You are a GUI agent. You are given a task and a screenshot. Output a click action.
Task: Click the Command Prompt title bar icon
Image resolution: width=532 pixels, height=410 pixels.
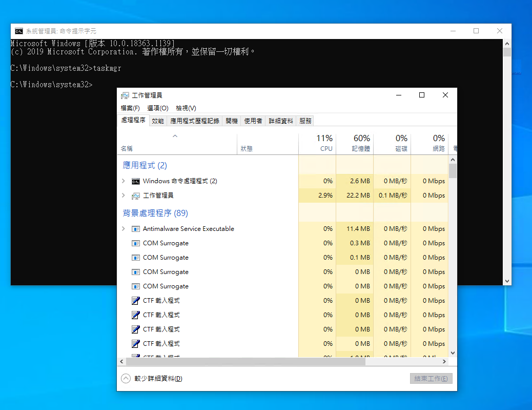(x=18, y=31)
